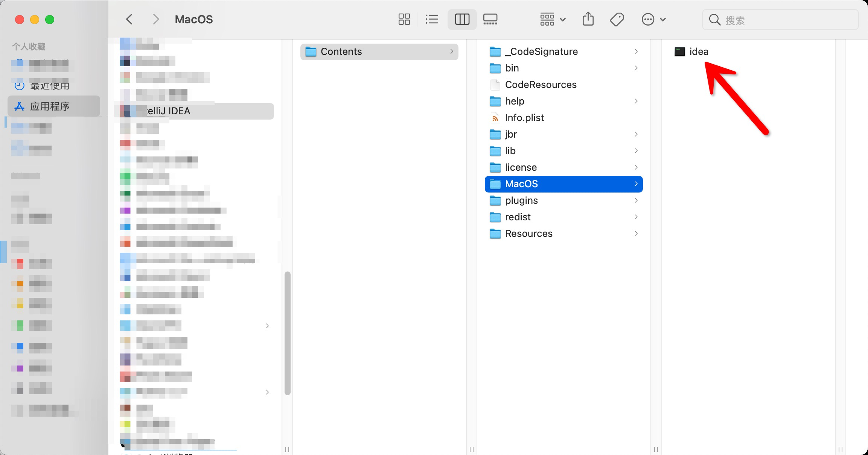This screenshot has height=455, width=868.
Task: Toggle grid view mode
Action: (x=404, y=19)
